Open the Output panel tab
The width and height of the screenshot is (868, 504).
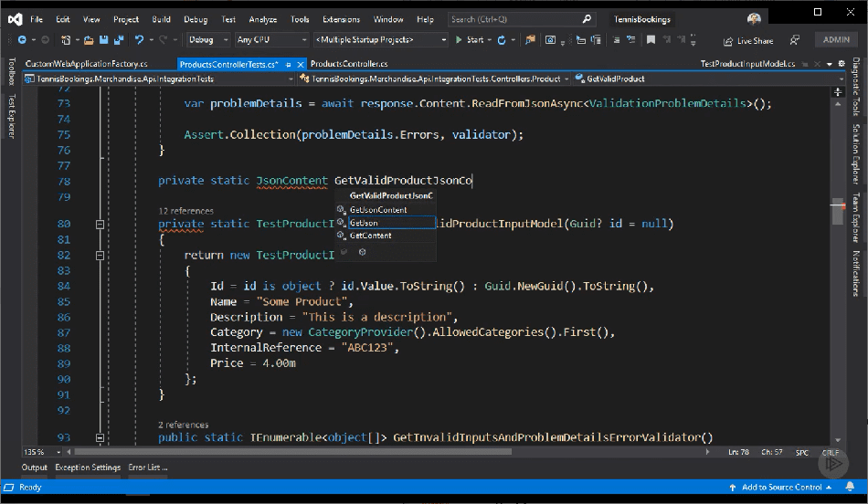pos(35,467)
